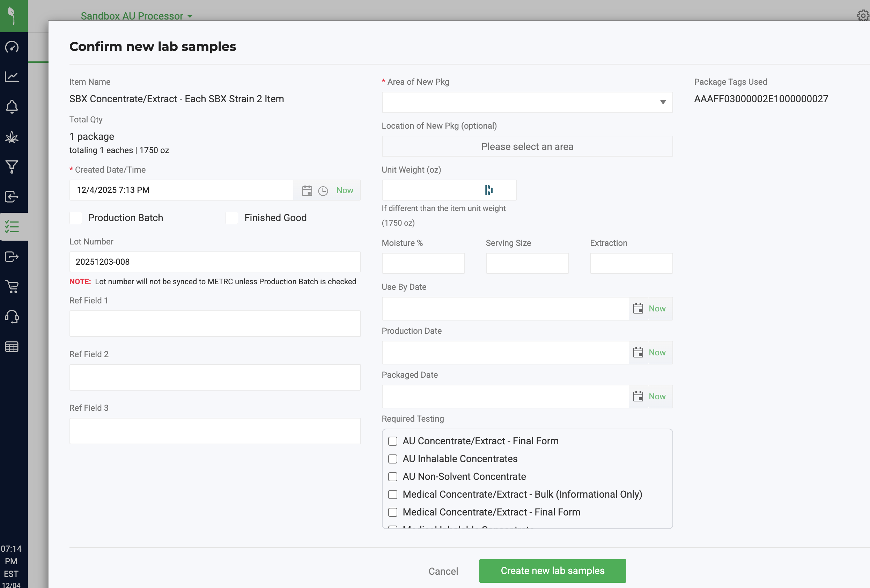The width and height of the screenshot is (870, 588).
Task: Enable the Production Batch checkbox
Action: coord(76,218)
